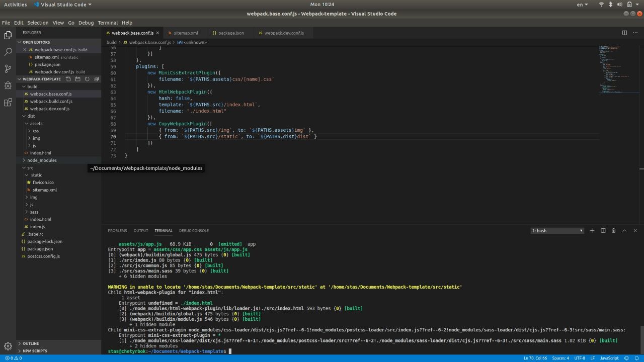Expand the Outline section

pyautogui.click(x=30, y=343)
